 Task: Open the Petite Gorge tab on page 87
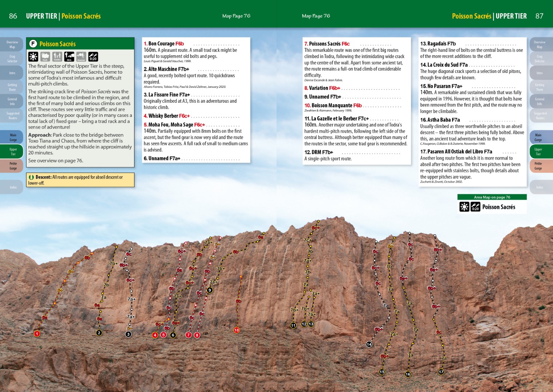(x=541, y=166)
